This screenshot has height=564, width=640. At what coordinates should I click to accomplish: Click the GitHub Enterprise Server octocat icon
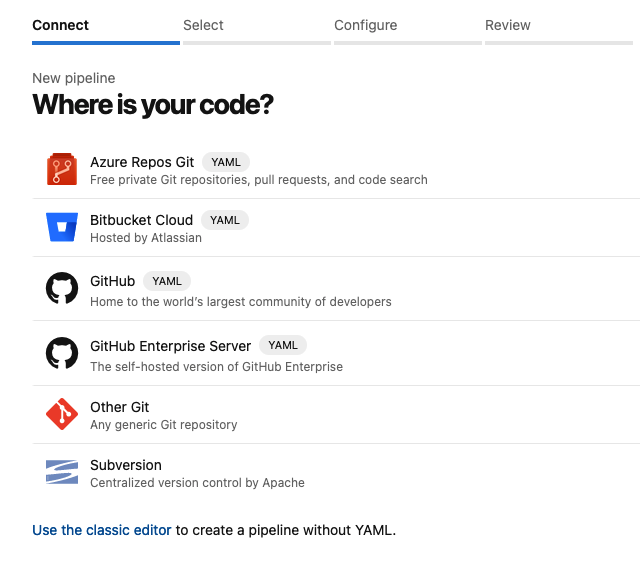click(62, 353)
